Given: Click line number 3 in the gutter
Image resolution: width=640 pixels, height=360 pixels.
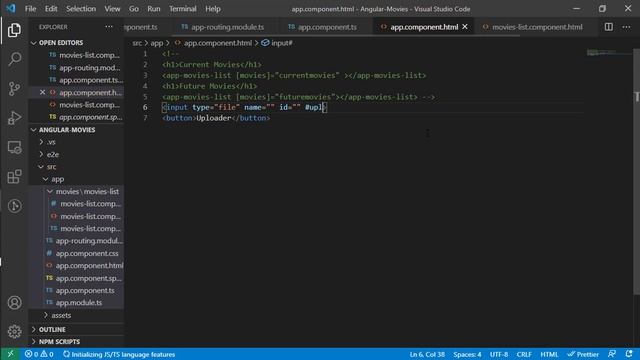Looking at the screenshot, I should 145,75.
